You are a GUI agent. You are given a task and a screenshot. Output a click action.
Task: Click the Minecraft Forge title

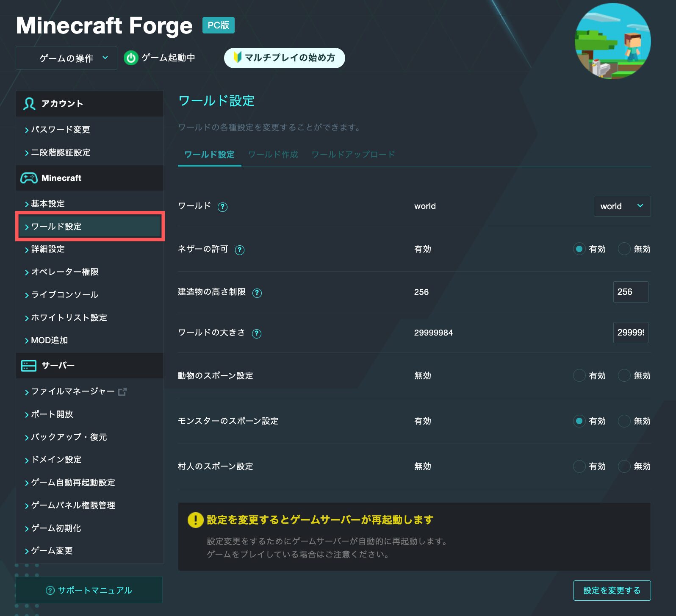pyautogui.click(x=104, y=26)
